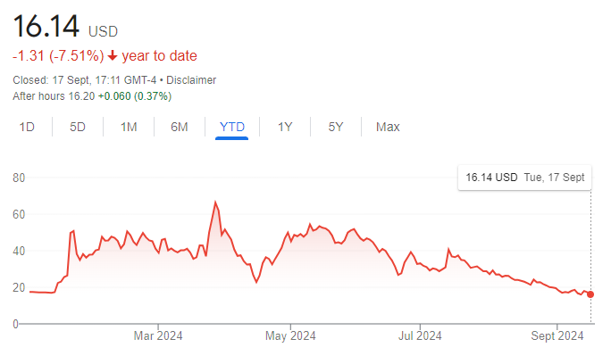Select the 1D time range tab
Image resolution: width=611 pixels, height=364 pixels.
click(x=27, y=127)
